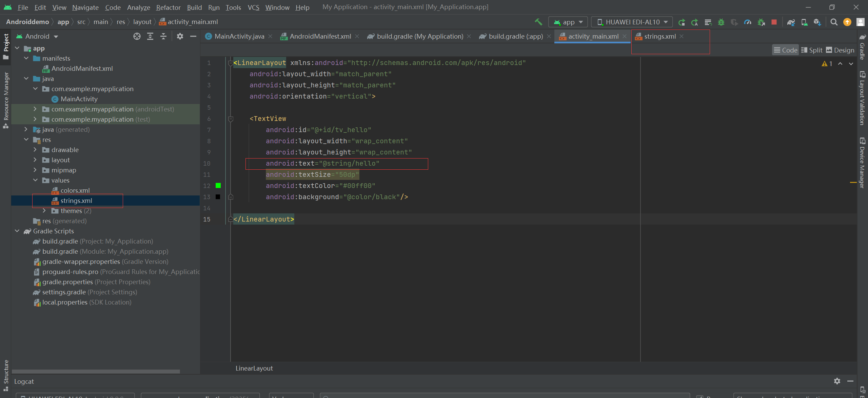Stop the running app with red square
The height and width of the screenshot is (398, 868).
point(774,22)
